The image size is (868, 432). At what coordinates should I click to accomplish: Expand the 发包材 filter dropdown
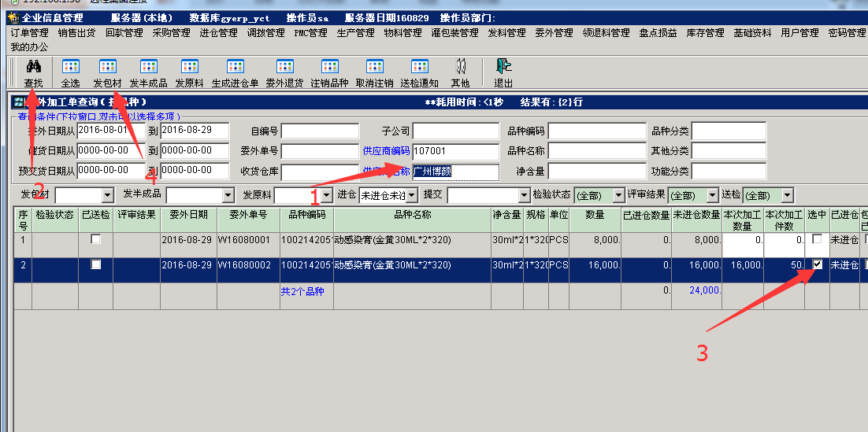click(108, 195)
